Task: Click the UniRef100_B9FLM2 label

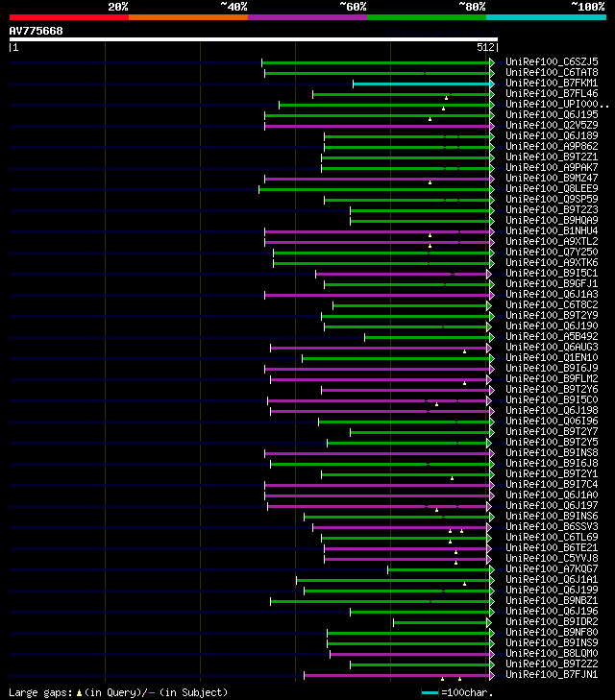Action: [552, 378]
